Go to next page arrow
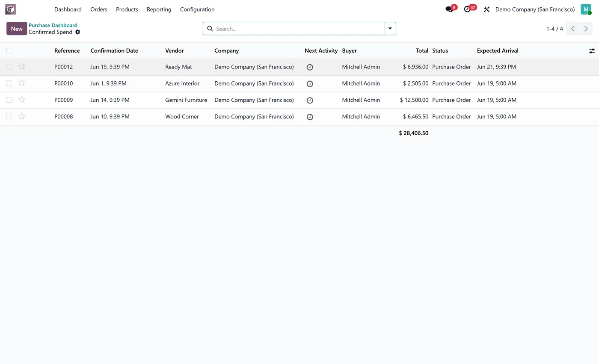599x364 pixels. pos(586,29)
